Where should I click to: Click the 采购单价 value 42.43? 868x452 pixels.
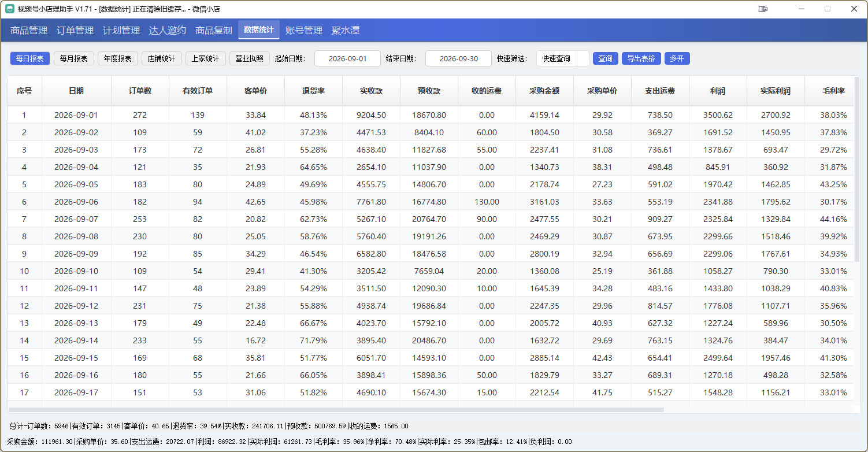click(602, 358)
